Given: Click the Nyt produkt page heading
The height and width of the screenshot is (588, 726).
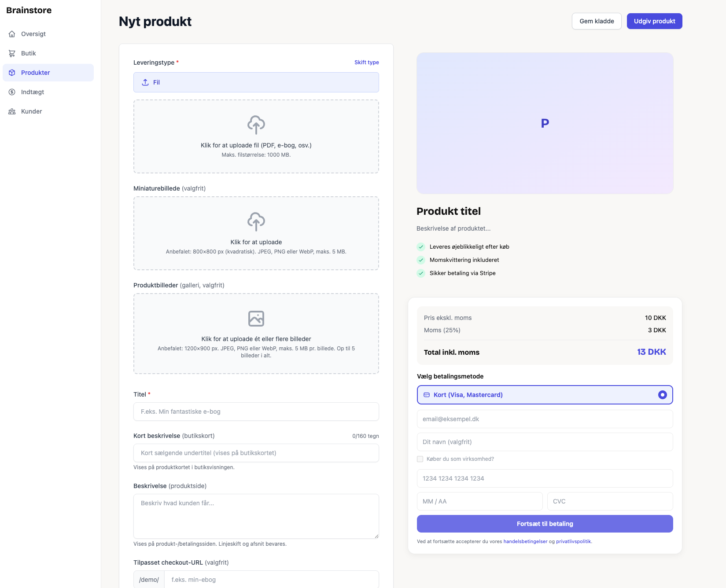Looking at the screenshot, I should [x=155, y=22].
